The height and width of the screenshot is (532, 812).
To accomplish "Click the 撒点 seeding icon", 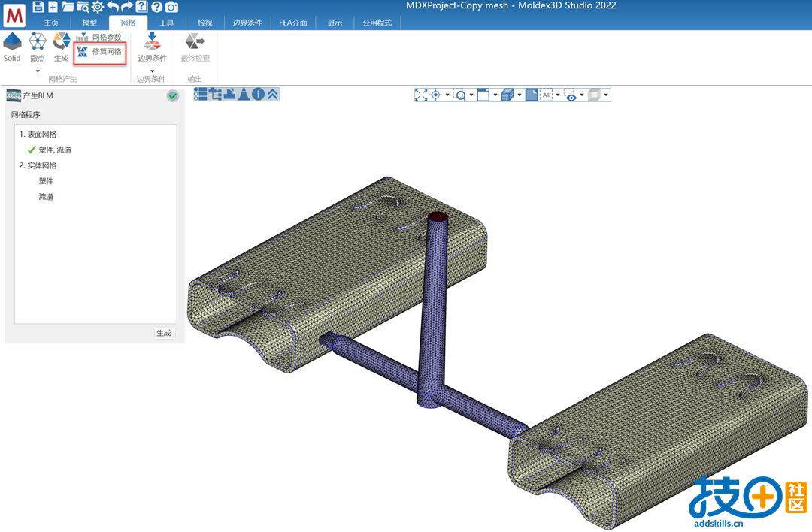I will [38, 47].
